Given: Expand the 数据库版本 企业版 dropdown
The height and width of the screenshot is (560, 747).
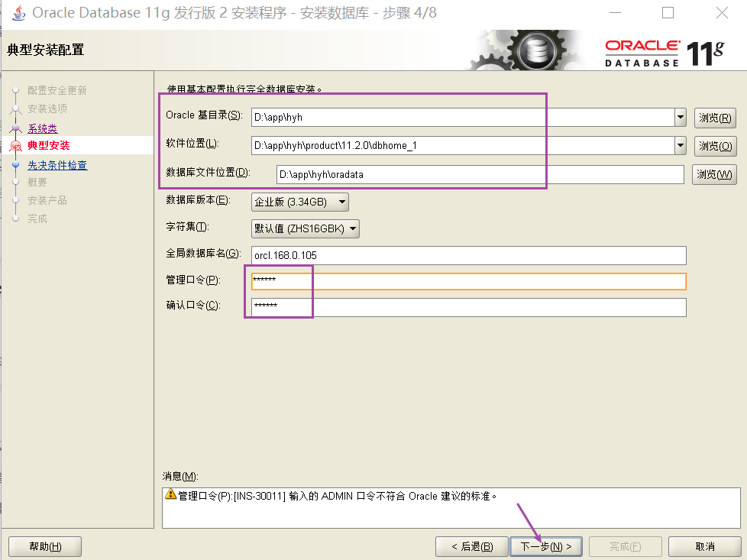Looking at the screenshot, I should (299, 202).
